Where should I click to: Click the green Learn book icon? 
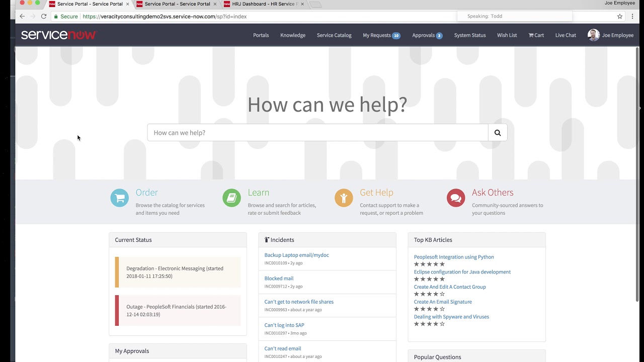[232, 198]
